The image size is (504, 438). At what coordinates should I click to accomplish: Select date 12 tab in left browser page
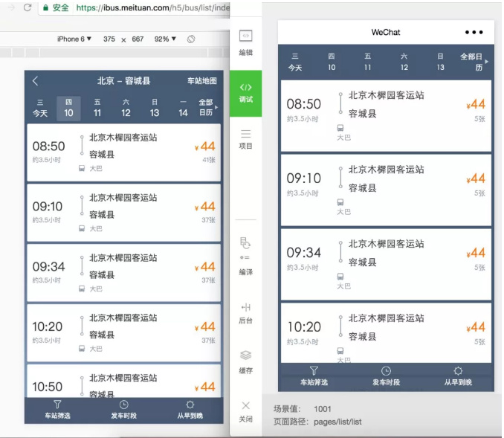point(126,109)
